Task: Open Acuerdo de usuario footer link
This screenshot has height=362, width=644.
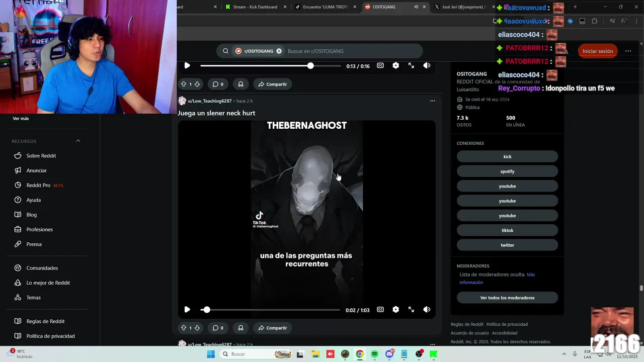Action: pos(470,333)
